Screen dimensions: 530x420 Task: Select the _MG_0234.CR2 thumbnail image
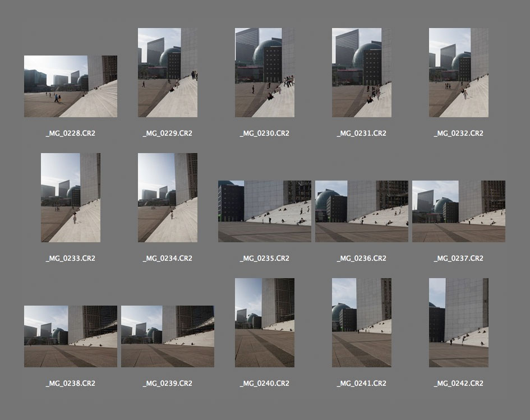pyautogui.click(x=167, y=198)
